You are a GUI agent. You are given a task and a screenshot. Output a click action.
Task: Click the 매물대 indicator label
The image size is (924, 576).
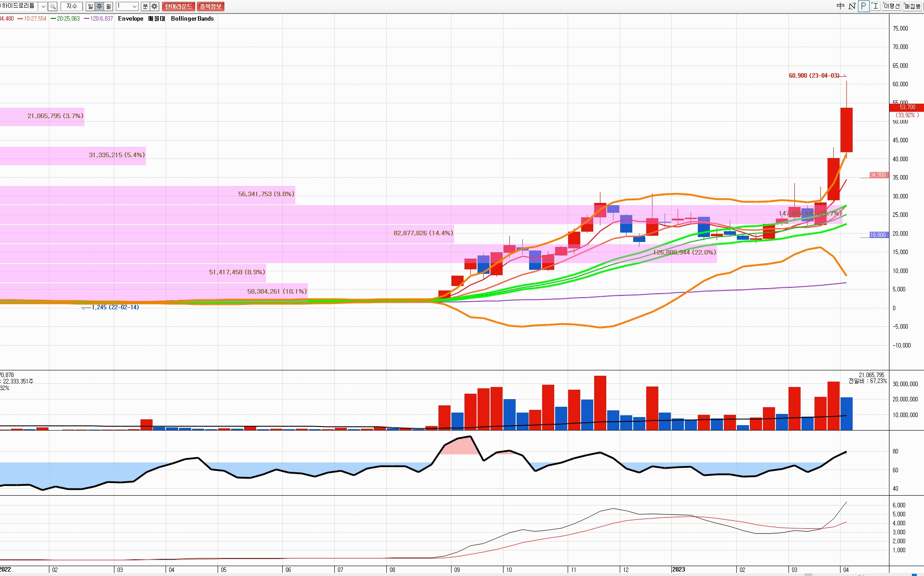[157, 18]
